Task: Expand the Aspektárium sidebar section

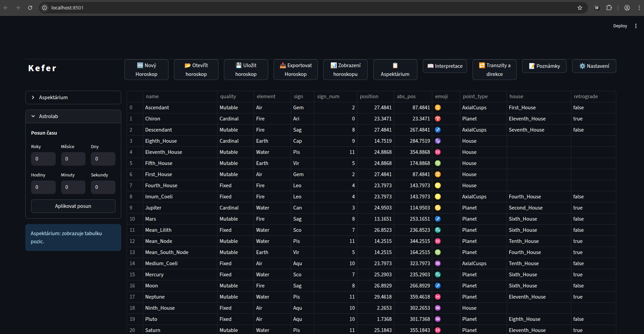Action: click(73, 98)
